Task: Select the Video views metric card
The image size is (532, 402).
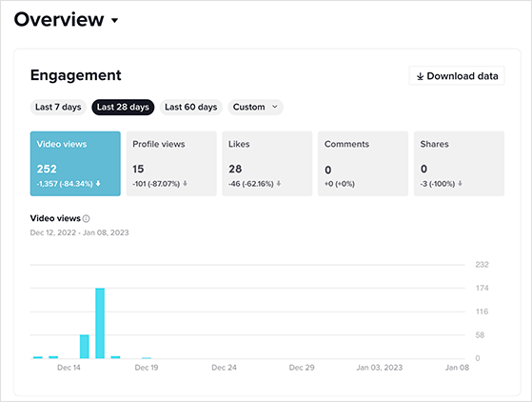Action: [x=75, y=164]
